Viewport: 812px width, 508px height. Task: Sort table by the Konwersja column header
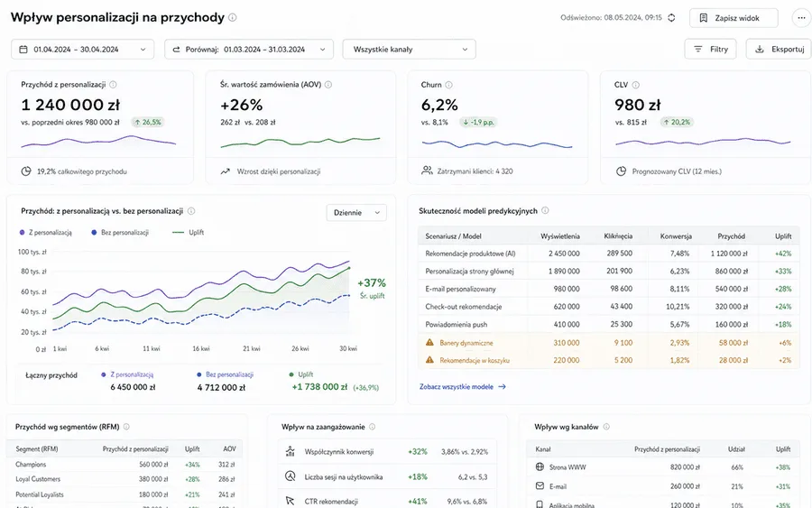pyautogui.click(x=676, y=236)
